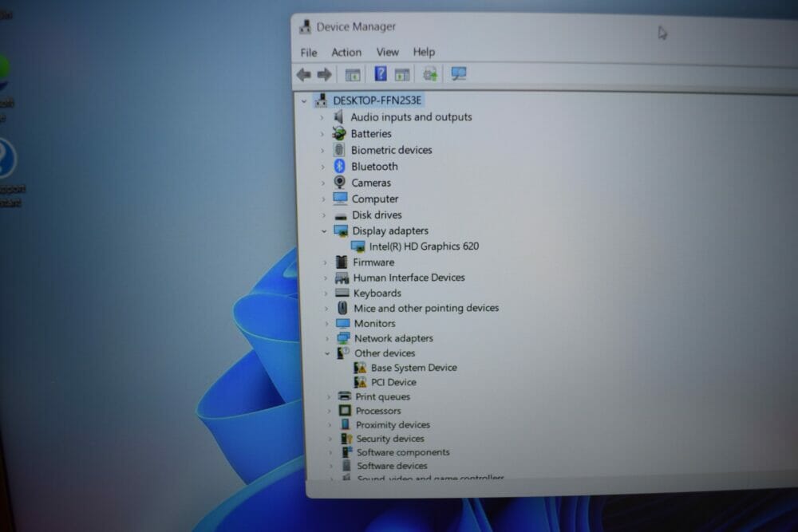Expand the Keyboards category arrow
Screen dimensions: 798x532
coord(326,294)
